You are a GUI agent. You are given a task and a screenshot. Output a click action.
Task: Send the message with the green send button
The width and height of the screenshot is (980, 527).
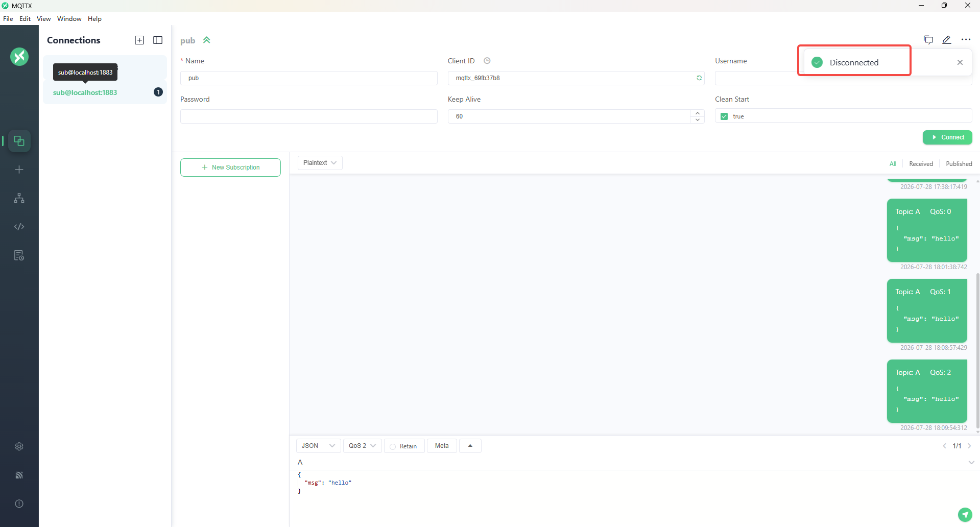(x=965, y=515)
